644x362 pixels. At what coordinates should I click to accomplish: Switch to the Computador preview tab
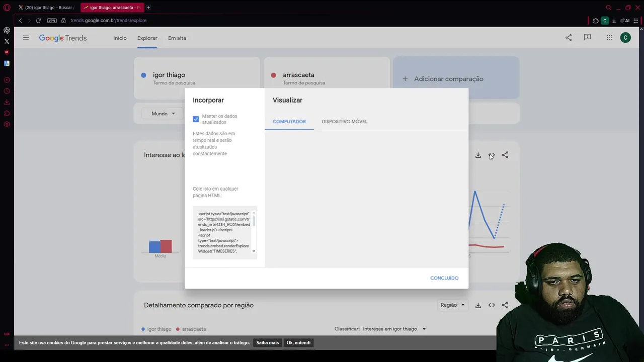(289, 122)
